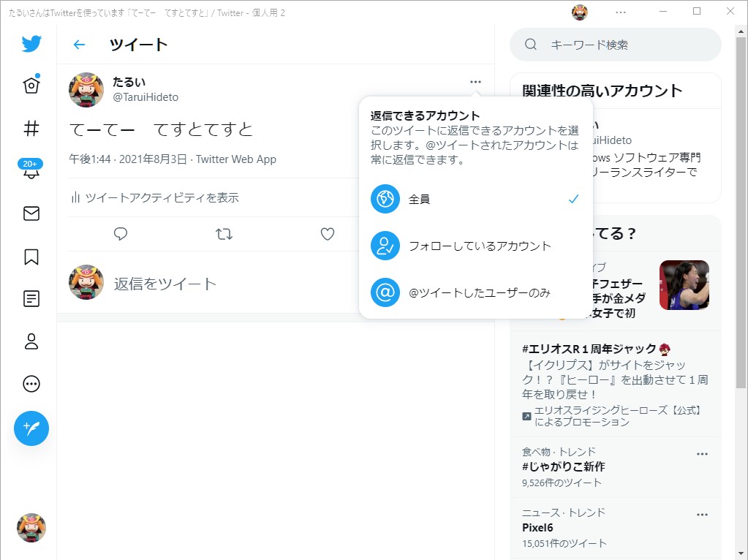Go back using the arrow above ツイート
Image resolution: width=748 pixels, height=560 pixels.
(79, 45)
